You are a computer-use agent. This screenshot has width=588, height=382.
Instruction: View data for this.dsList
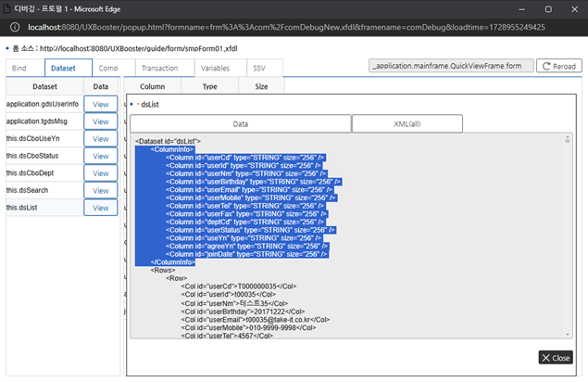click(x=101, y=208)
